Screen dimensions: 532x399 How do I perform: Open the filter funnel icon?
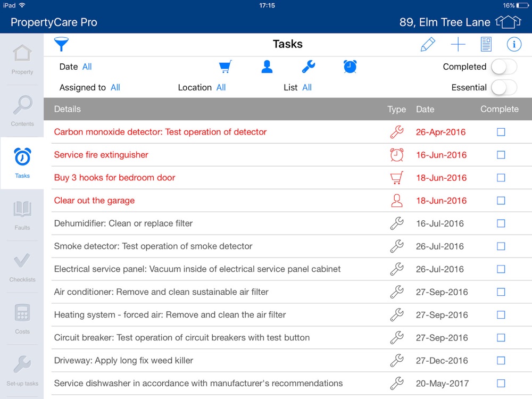(61, 44)
